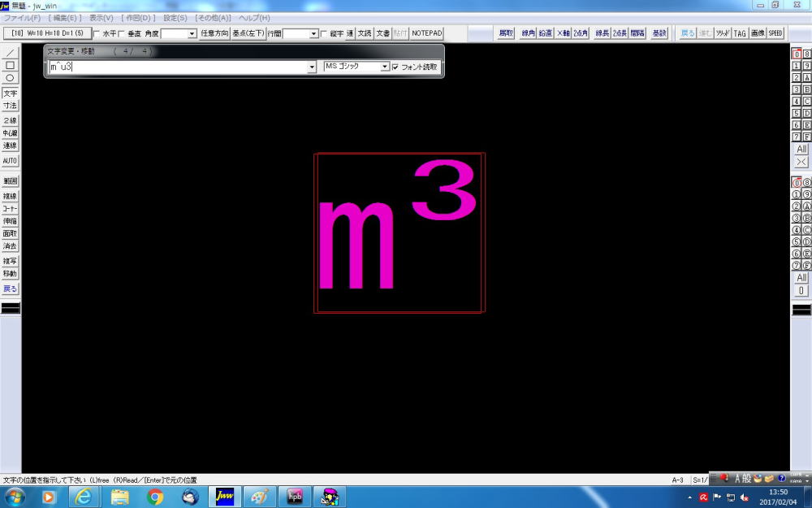This screenshot has width=812, height=508.
Task: Open the line attribute swatch on right toolbar
Action: click(x=801, y=310)
